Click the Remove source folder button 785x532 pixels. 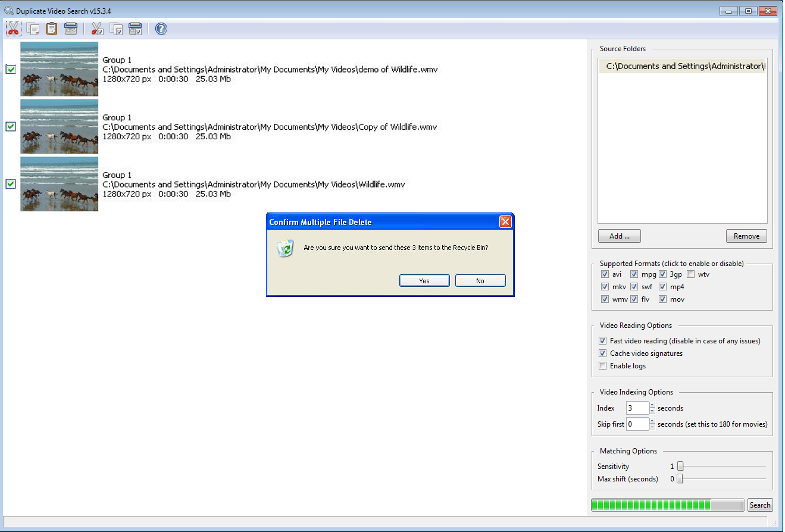pyautogui.click(x=746, y=236)
